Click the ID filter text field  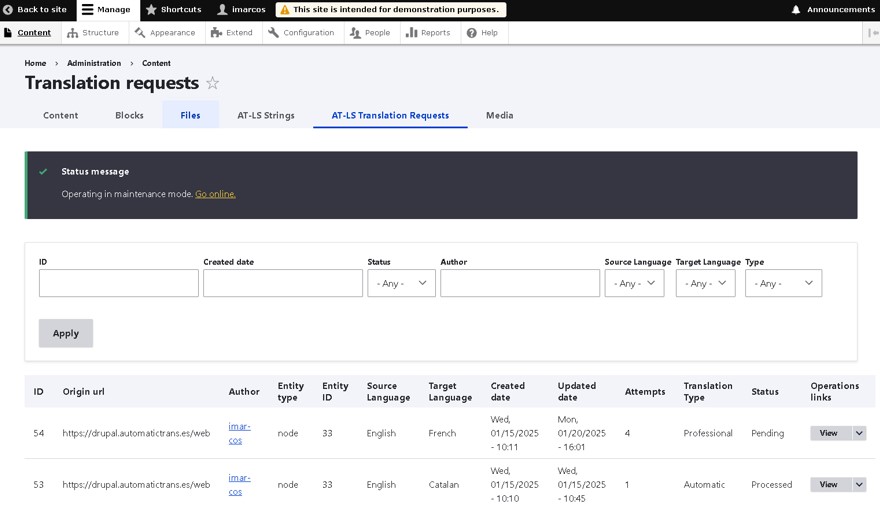(119, 283)
